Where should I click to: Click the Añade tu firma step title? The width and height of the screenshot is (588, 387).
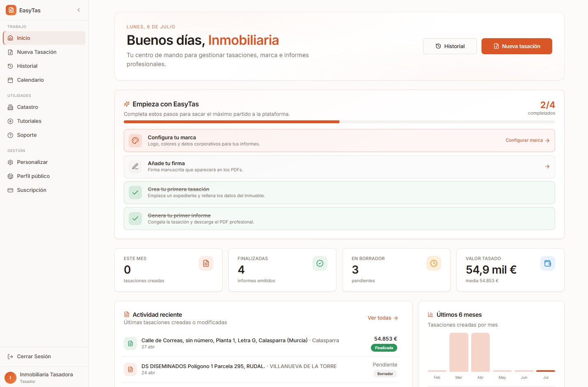click(x=166, y=164)
